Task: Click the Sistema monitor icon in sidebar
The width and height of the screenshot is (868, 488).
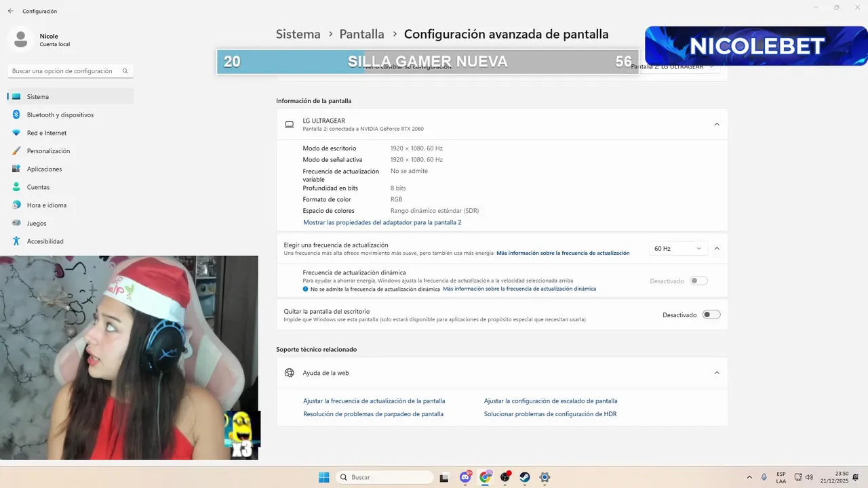Action: point(16,97)
